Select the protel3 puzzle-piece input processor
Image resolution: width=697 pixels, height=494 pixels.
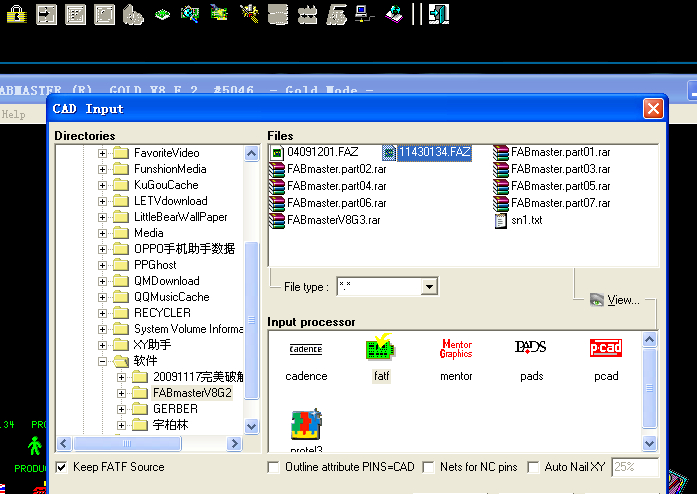306,430
